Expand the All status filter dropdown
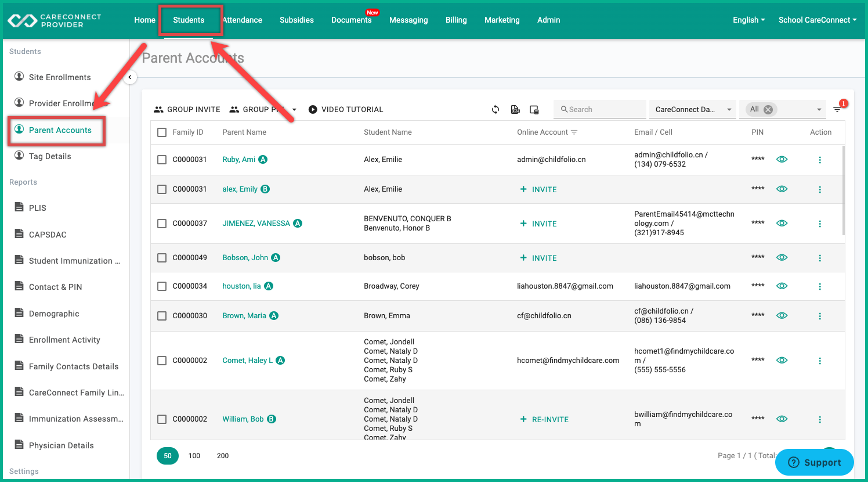868x482 pixels. coord(819,110)
